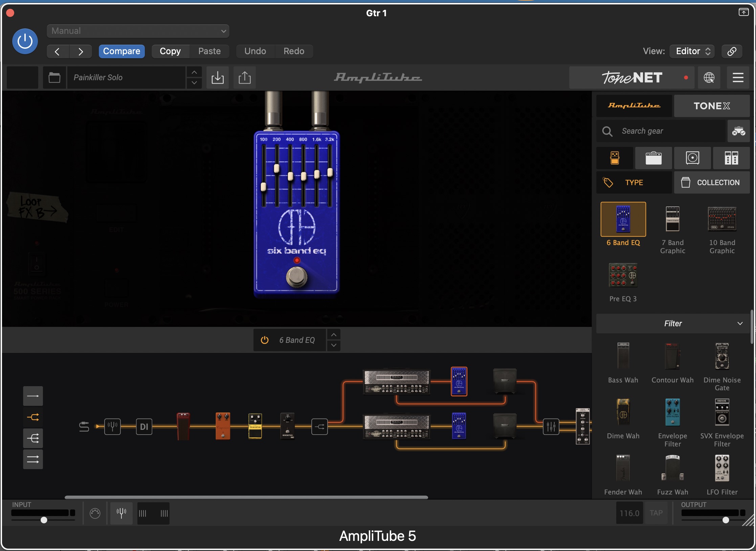Open the Manual preset dropdown
Screen dimensions: 756x551
138,31
